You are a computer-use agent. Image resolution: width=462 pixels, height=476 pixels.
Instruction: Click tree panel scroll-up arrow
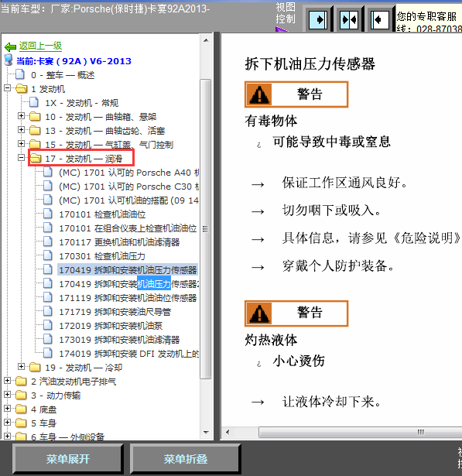click(x=206, y=40)
